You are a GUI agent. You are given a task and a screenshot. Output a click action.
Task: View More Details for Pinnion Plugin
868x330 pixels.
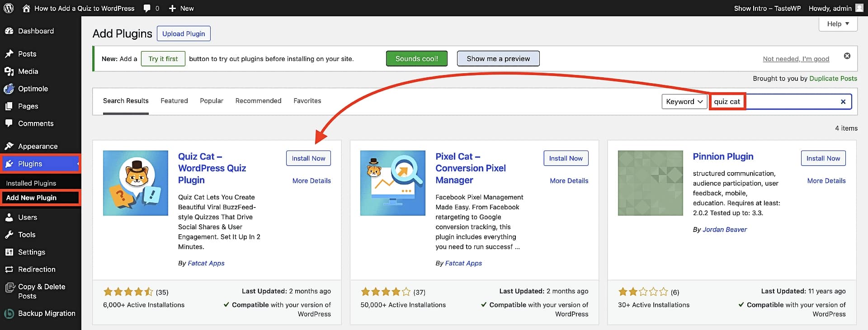(x=826, y=181)
